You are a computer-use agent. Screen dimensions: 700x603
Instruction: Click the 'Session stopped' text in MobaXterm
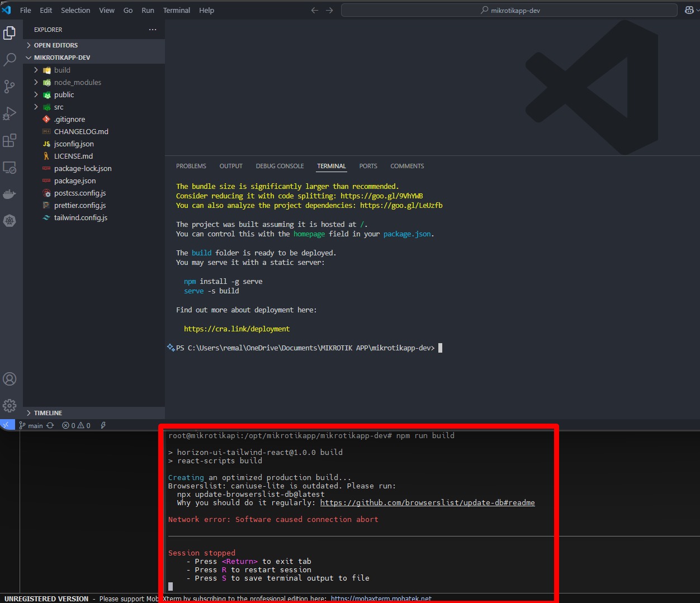(202, 553)
